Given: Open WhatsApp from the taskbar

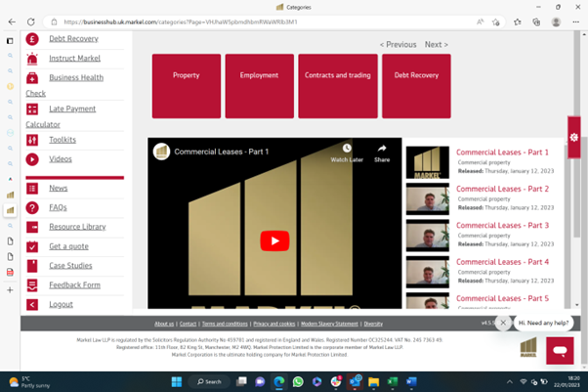Looking at the screenshot, I should click(298, 382).
